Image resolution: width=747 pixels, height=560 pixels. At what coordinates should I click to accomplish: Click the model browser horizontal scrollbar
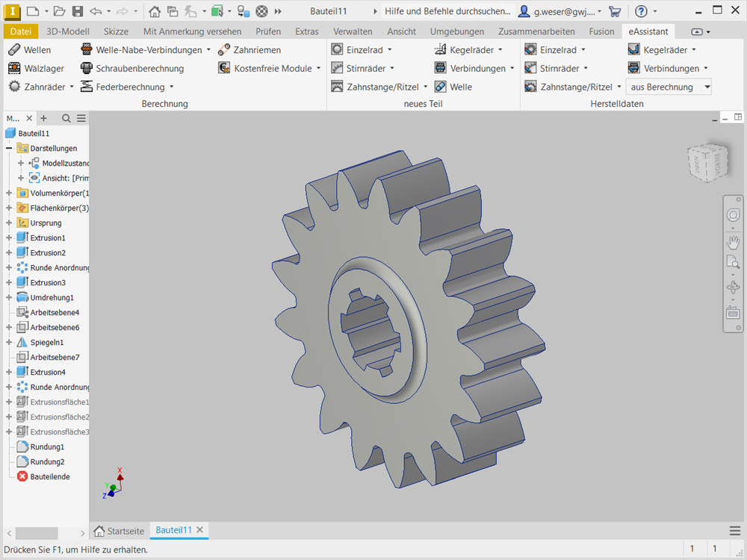(37, 533)
